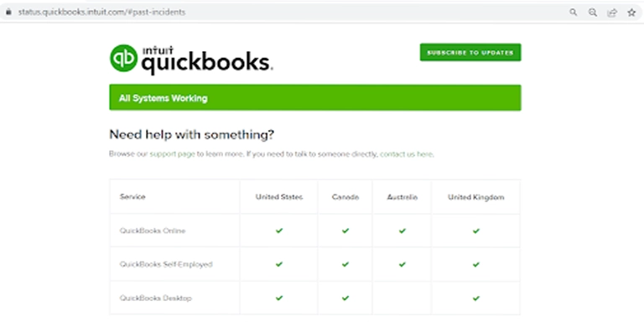644x322 pixels.
Task: Click QuickBooks Desktop United Kingdom checkmark
Action: point(476,298)
